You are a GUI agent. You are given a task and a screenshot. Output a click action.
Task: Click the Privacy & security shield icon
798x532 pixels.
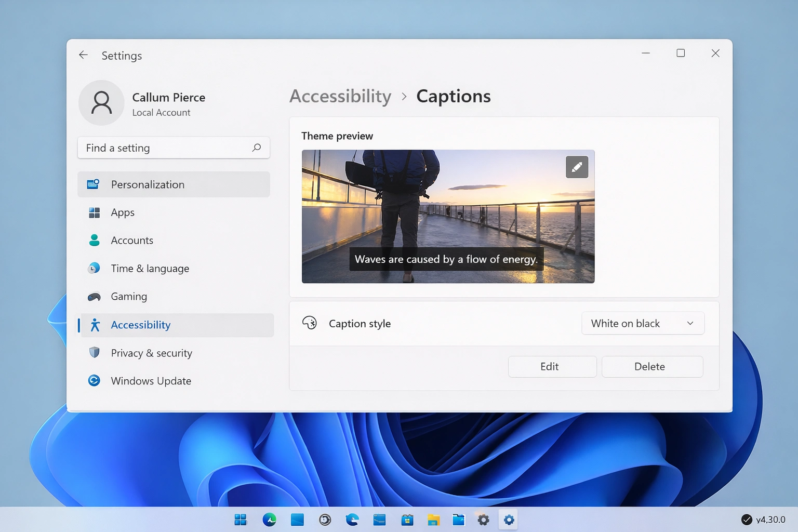94,353
